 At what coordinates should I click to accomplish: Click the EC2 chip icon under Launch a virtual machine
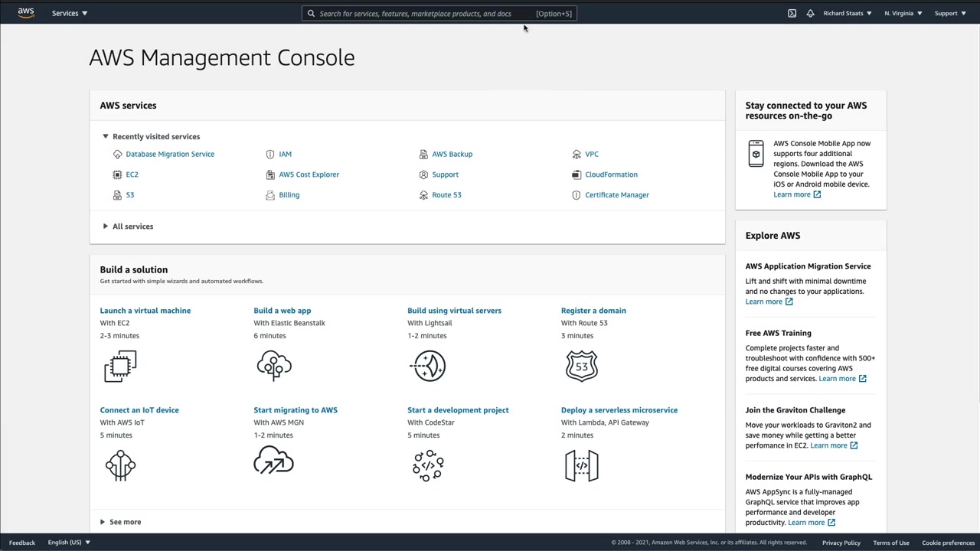[120, 366]
